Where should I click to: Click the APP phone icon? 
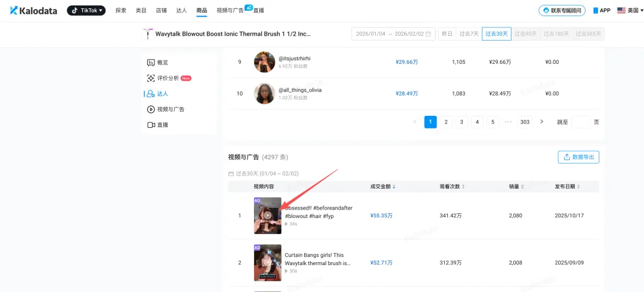pos(596,11)
